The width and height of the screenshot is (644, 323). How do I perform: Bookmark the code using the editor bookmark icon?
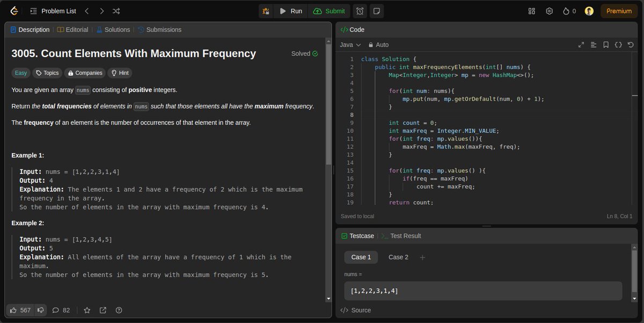605,45
